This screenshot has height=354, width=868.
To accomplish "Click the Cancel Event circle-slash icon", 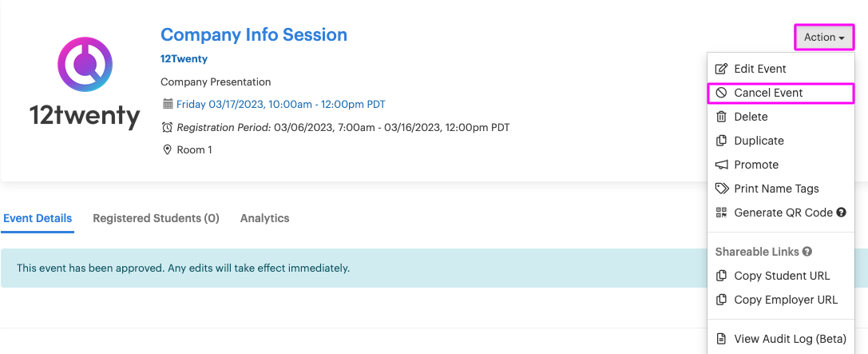I will [x=721, y=93].
